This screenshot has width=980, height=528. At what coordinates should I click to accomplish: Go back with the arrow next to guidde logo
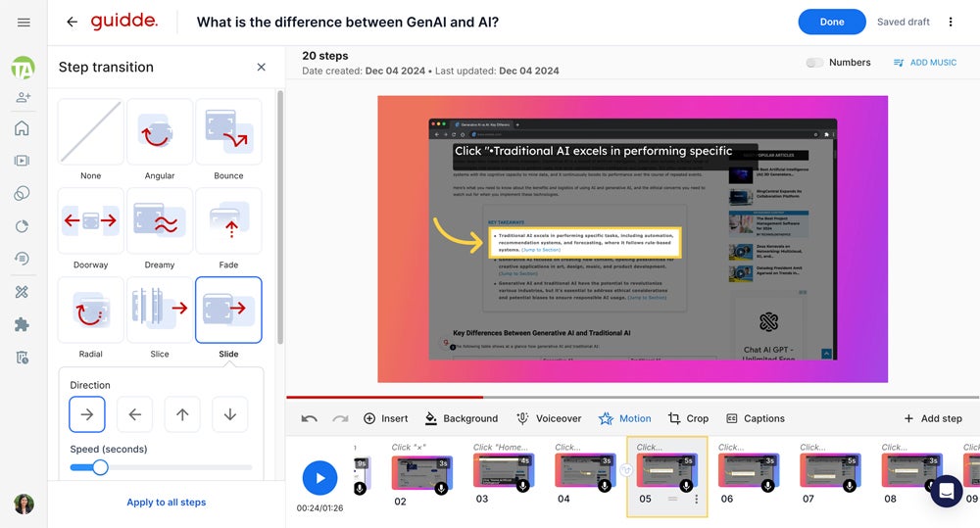[72, 22]
